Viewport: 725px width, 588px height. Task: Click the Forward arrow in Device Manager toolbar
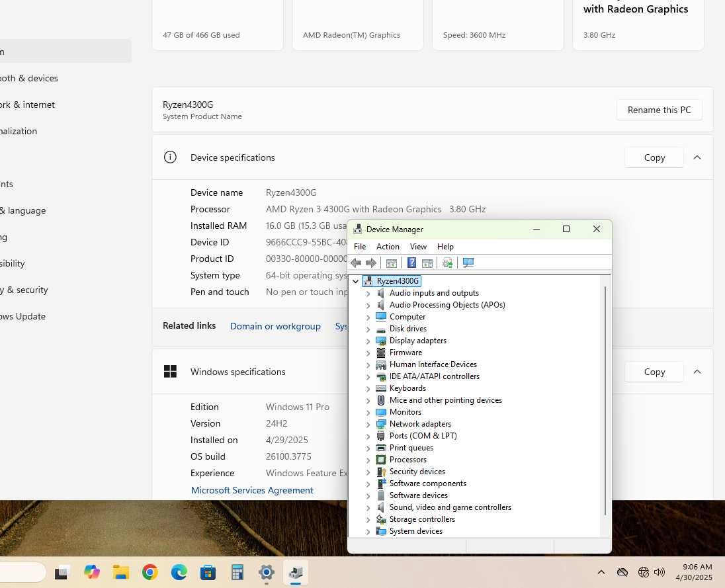point(371,263)
